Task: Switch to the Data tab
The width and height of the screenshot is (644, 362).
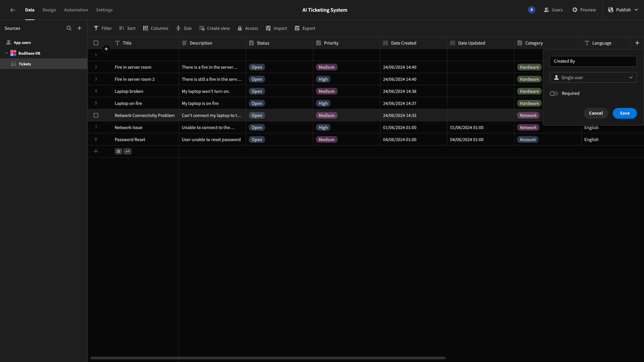Action: (30, 10)
